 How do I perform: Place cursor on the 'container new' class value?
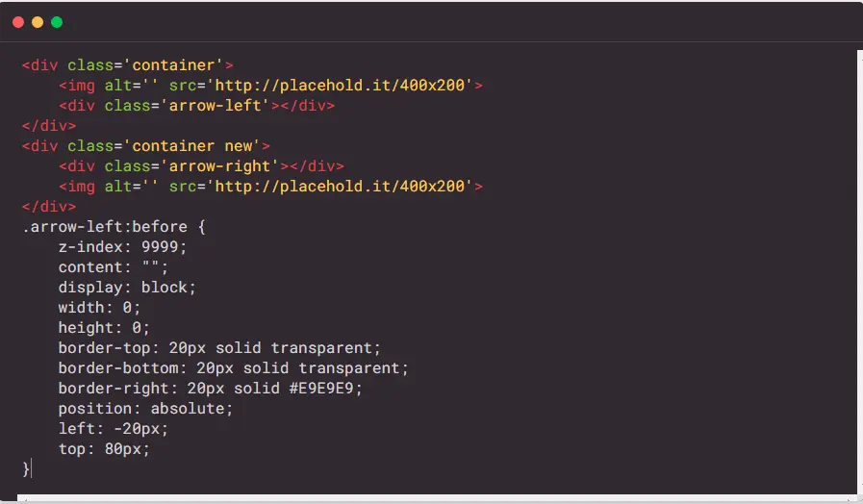tap(192, 146)
